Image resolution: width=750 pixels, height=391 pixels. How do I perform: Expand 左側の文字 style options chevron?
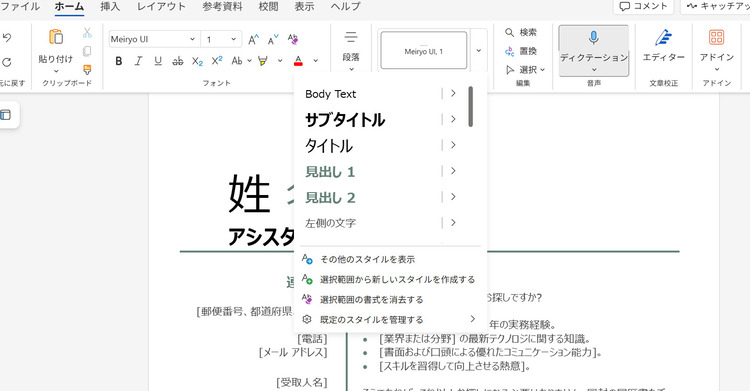click(453, 223)
